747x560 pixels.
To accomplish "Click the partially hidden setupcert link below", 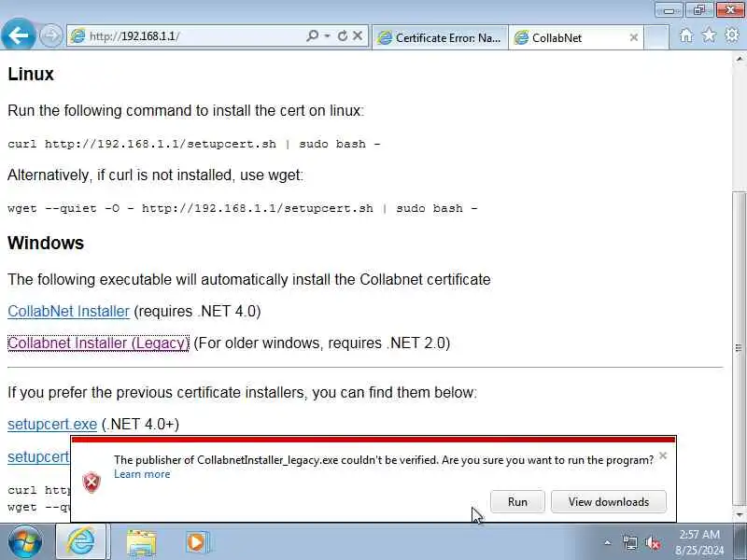I will (x=38, y=456).
